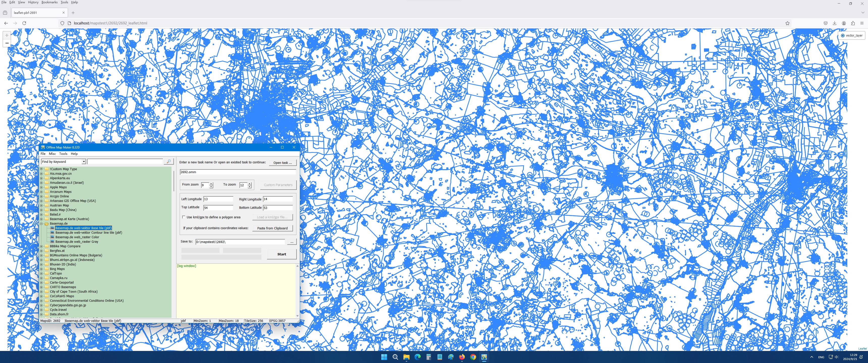Image resolution: width=868 pixels, height=363 pixels.
Task: Open the Firefox hamburger application menu
Action: coord(862,23)
